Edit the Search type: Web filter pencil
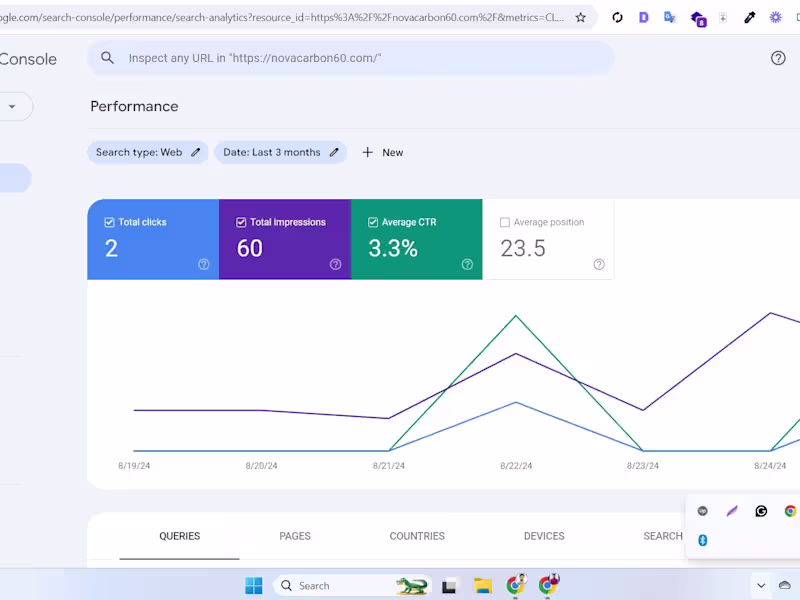Image resolution: width=800 pixels, height=600 pixels. 196,152
